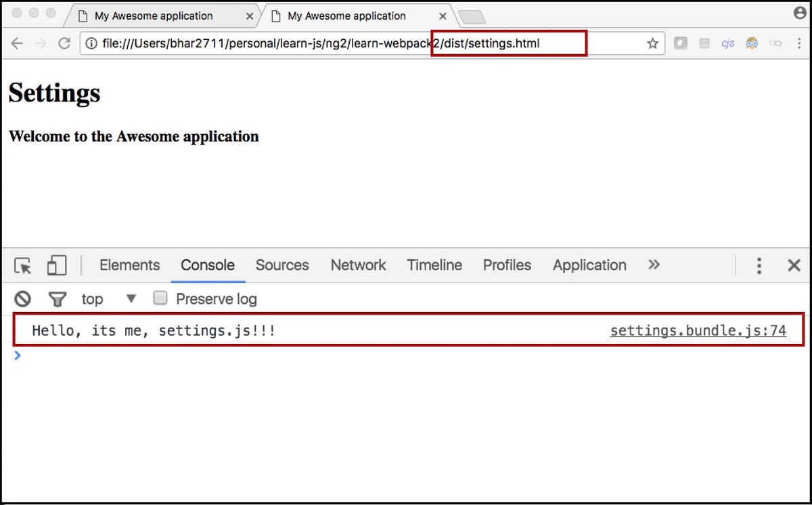Select the inspect element picker in DevTools
Screen dimensions: 812x505
[x=22, y=265]
